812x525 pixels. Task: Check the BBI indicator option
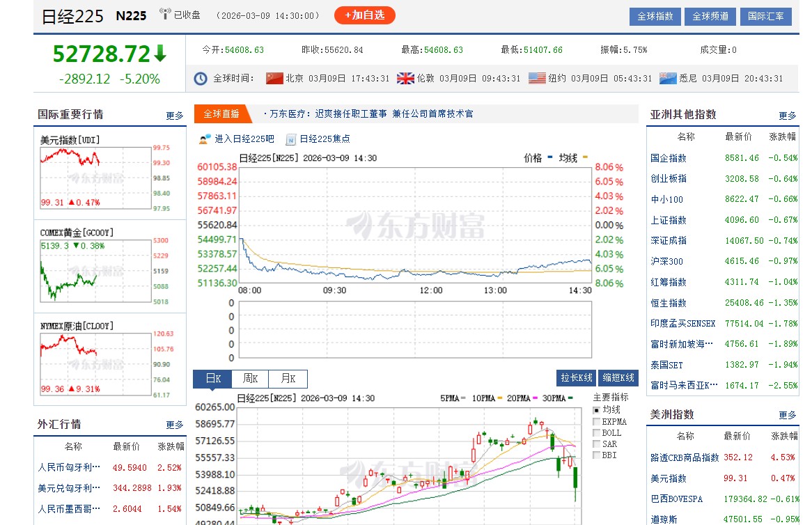(x=595, y=455)
